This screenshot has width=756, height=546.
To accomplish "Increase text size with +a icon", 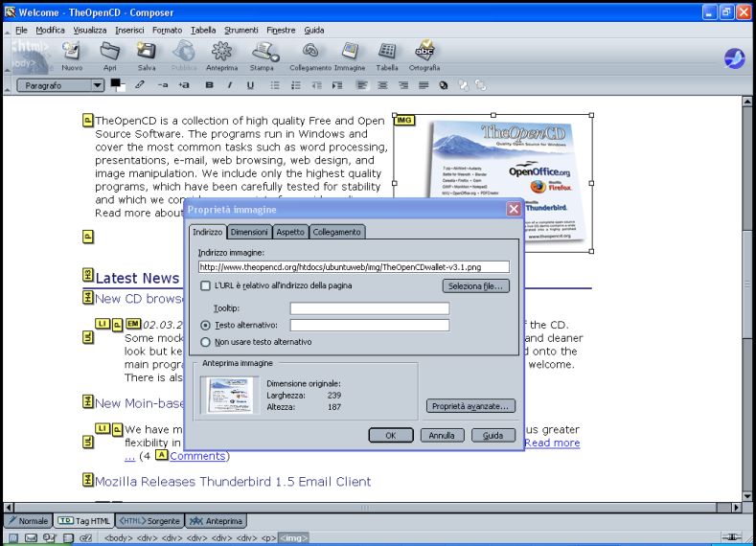I will coord(184,85).
